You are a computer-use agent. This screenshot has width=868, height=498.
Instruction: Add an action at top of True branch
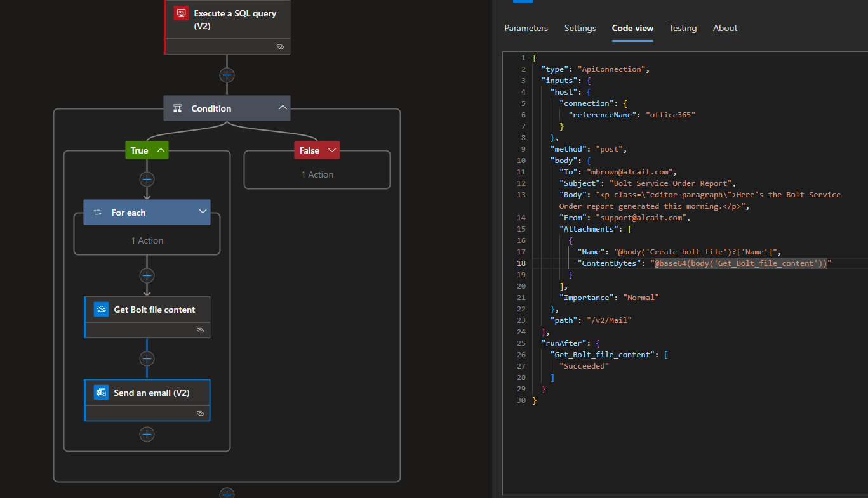click(x=147, y=179)
